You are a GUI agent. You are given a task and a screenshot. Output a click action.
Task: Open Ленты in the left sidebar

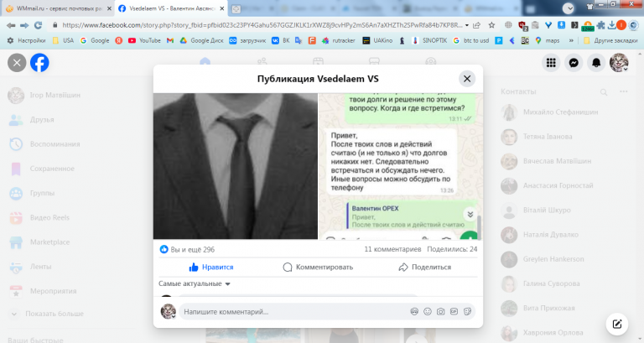pyautogui.click(x=40, y=267)
